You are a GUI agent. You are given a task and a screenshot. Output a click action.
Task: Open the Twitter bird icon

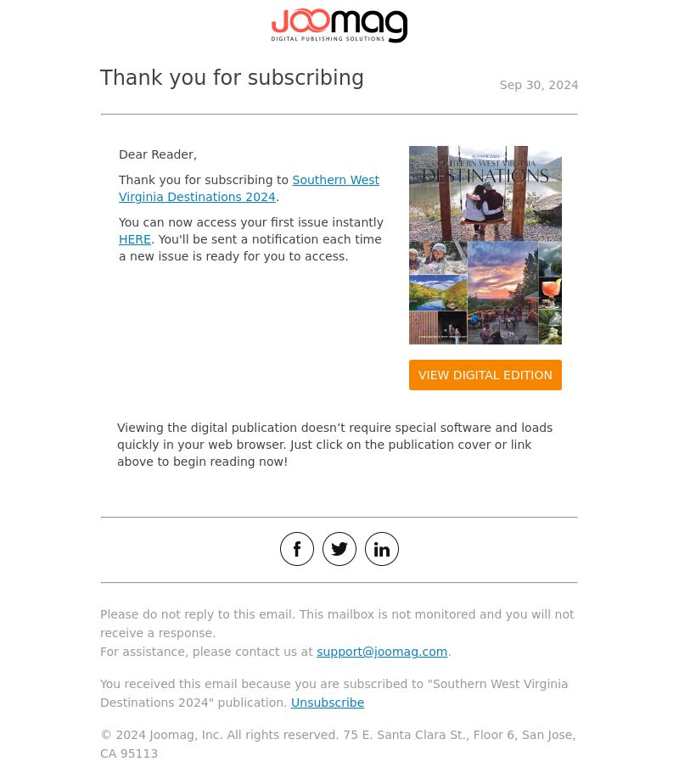click(339, 549)
